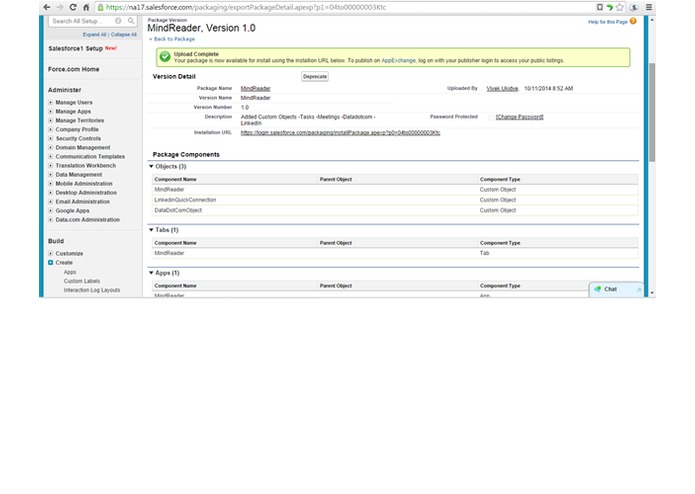Image resolution: width=695 pixels, height=494 pixels.
Task: Open Chrome hamburger menu
Action: click(x=649, y=7)
